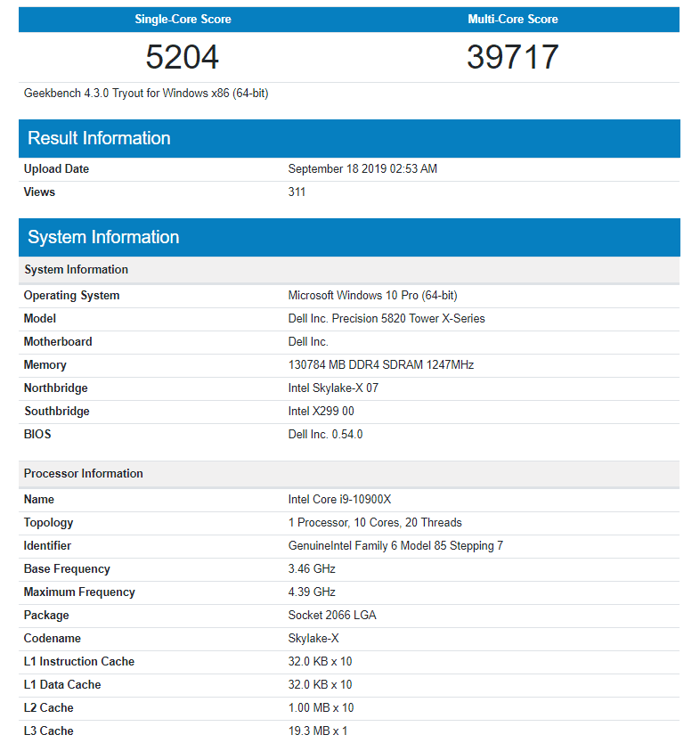Screen dimensions: 700x743
Task: Click the Precision 5820 Tower X-Series model value
Action: [387, 319]
